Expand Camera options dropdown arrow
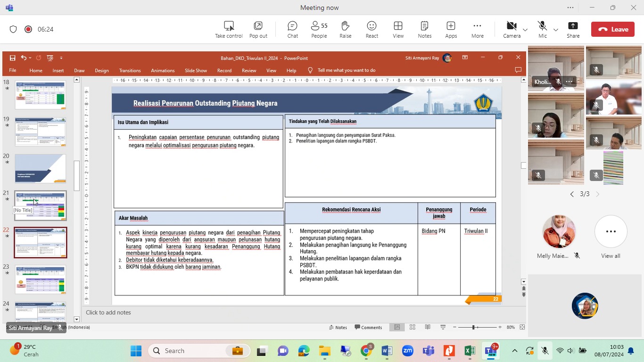Image resolution: width=644 pixels, height=362 pixels. tap(525, 30)
